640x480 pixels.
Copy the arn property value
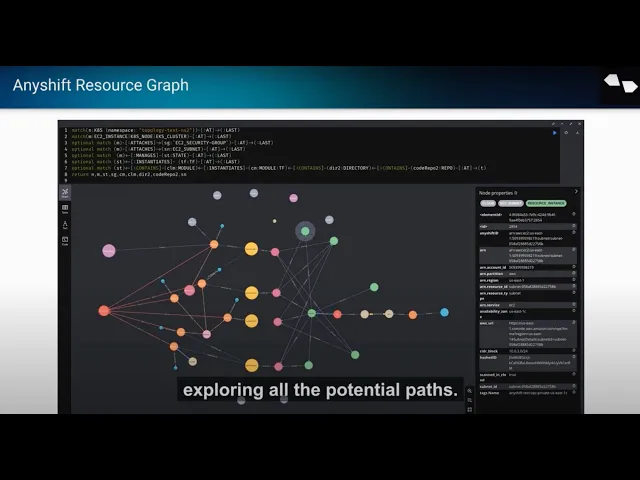(x=574, y=249)
